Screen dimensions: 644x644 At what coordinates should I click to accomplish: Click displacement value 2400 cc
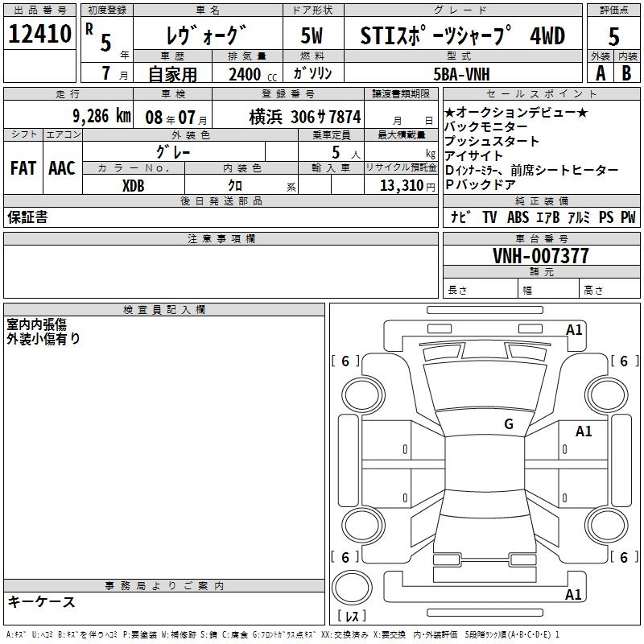[253, 74]
